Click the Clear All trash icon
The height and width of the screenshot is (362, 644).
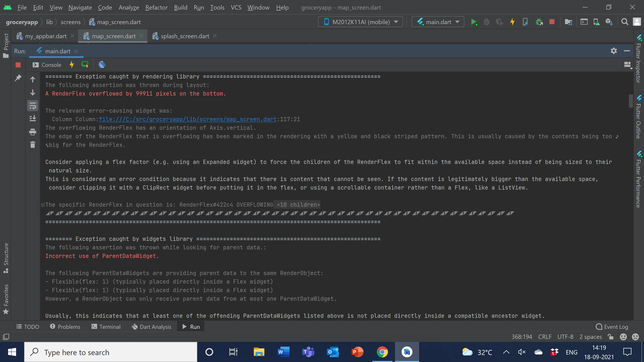[33, 145]
